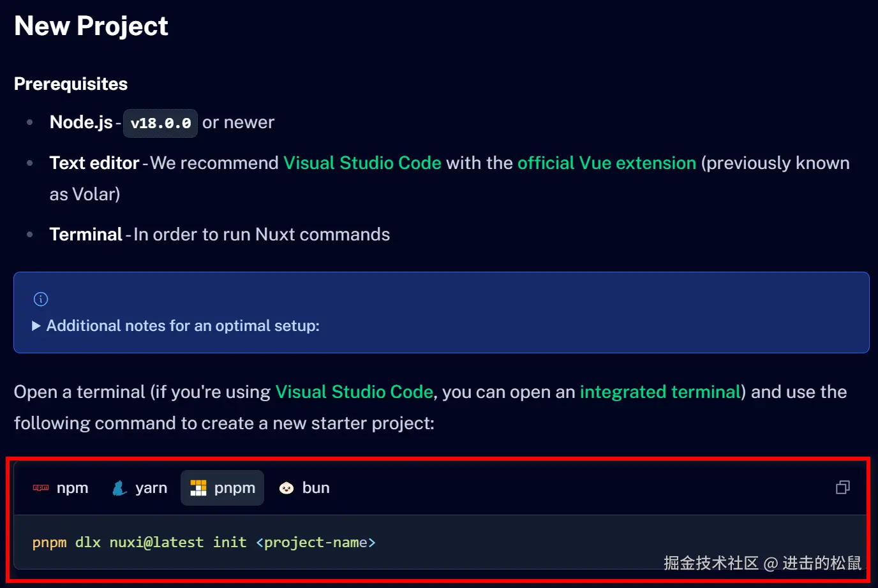The height and width of the screenshot is (588, 878).
Task: Click the info circle icon in the blue callout
Action: tap(40, 298)
